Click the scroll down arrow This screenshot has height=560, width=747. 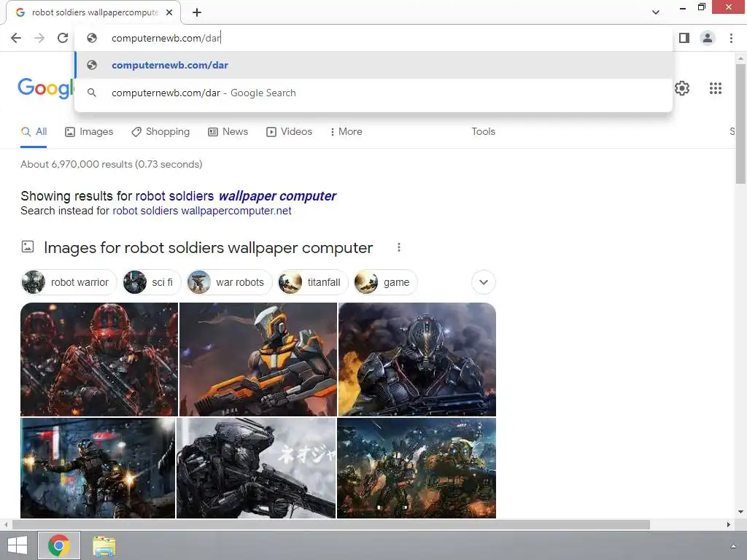click(740, 512)
